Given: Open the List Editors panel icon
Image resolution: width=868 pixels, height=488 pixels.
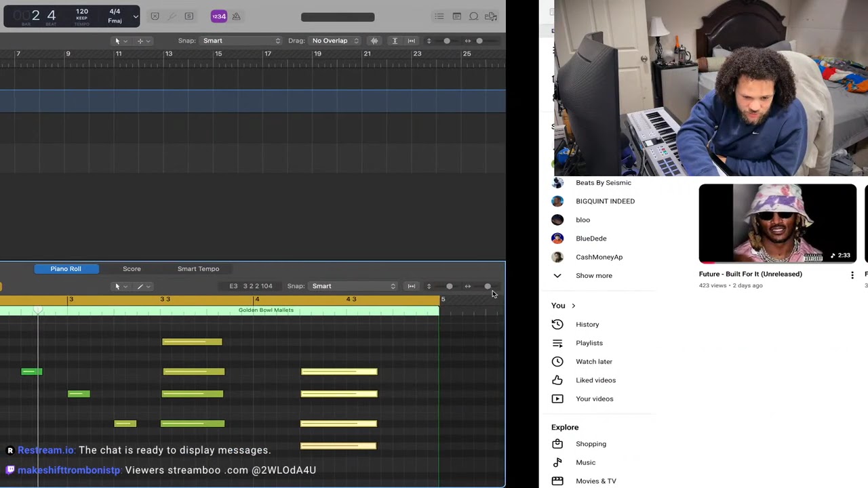Looking at the screenshot, I should click(439, 16).
